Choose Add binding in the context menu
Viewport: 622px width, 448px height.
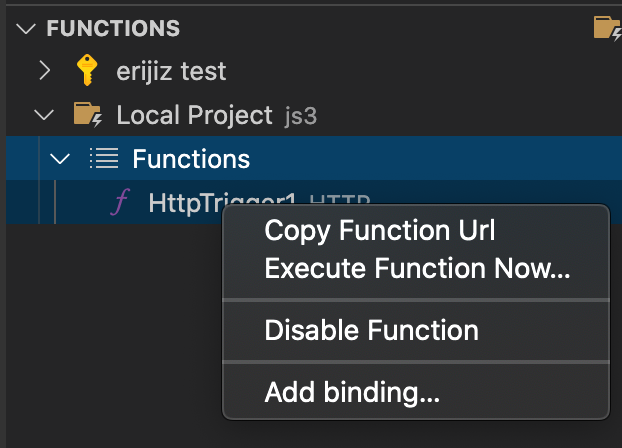pyautogui.click(x=352, y=393)
